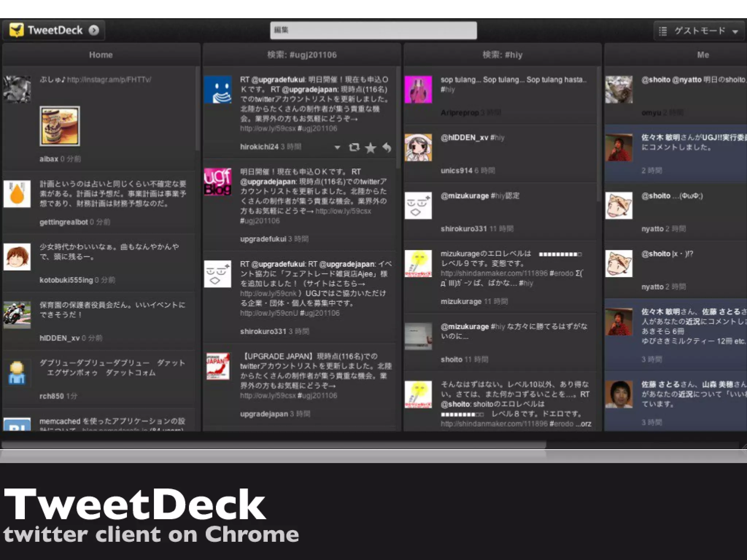Viewport: 747px width, 560px height.
Task: Click the 少女時代かわいいなぁ tweet text
Action: (109, 252)
